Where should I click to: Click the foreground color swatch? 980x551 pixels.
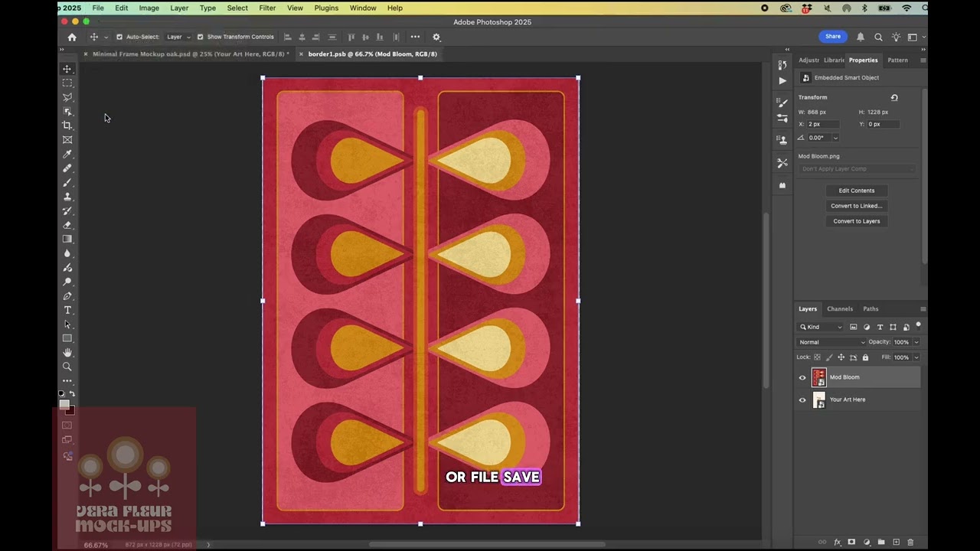tap(64, 405)
